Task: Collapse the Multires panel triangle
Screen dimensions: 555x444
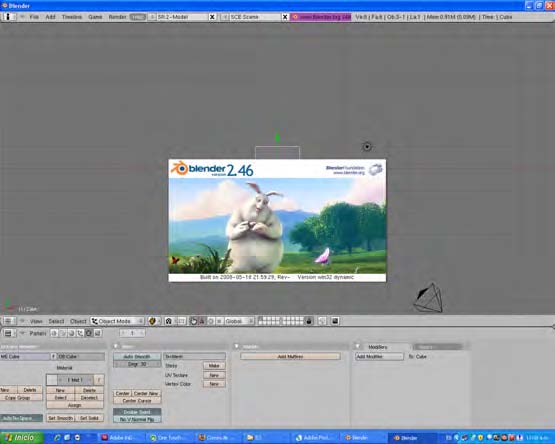Action: (x=236, y=346)
